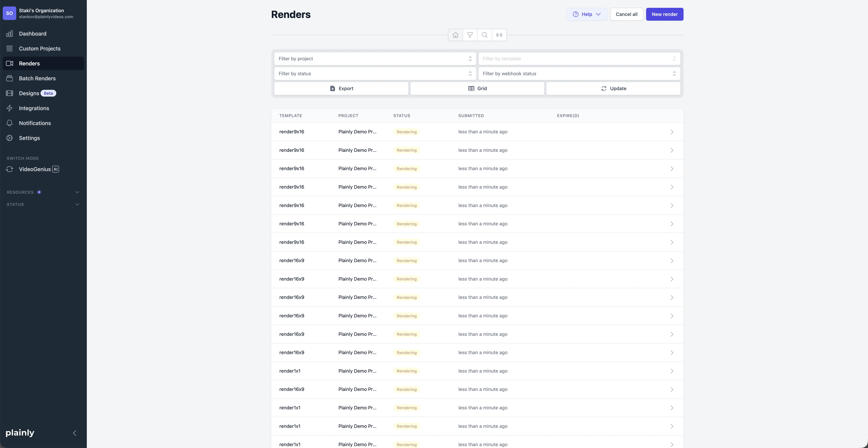Open the first render9x16 row chevron
Screen dimensions: 868x448
pos(672,132)
